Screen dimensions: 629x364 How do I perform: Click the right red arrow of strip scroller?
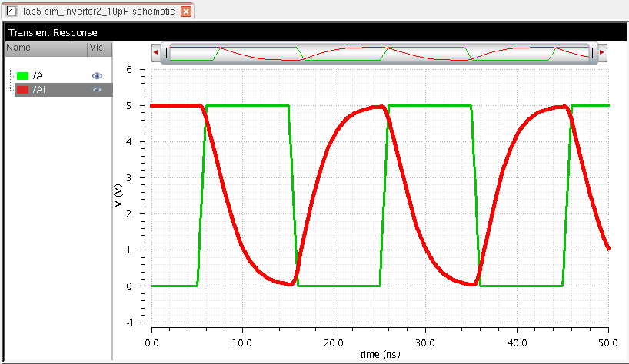[x=602, y=52]
